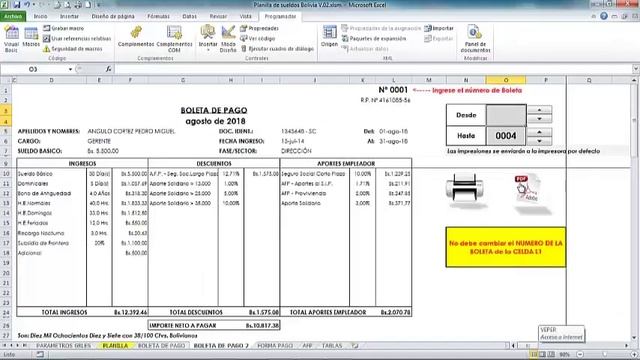
Task: Expand the Name Box dropdown arrow
Action: pos(70,69)
